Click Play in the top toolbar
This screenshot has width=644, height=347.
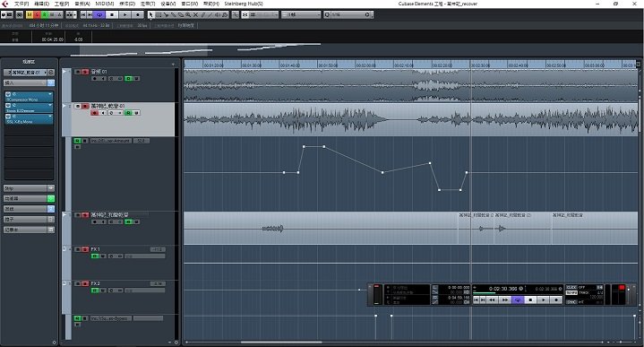point(125,15)
